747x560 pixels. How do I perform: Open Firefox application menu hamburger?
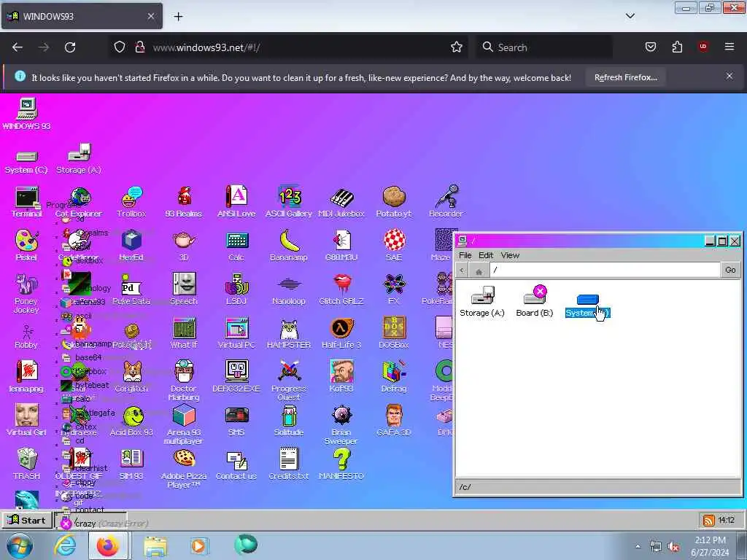pos(729,47)
